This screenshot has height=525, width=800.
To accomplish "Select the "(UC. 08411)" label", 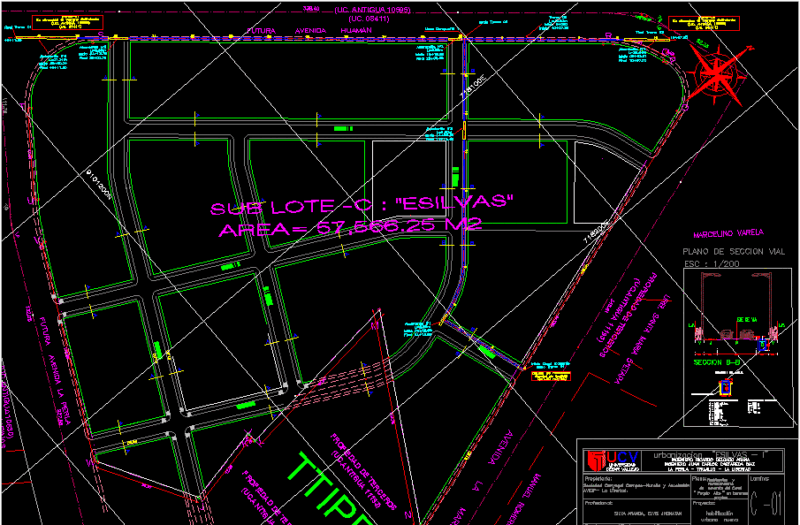I will coord(369,19).
